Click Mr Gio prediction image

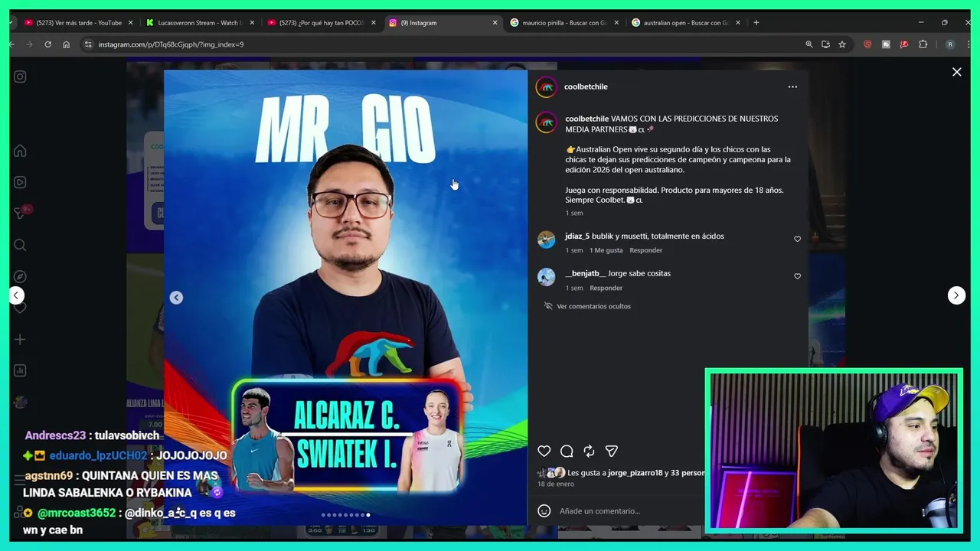(x=345, y=298)
